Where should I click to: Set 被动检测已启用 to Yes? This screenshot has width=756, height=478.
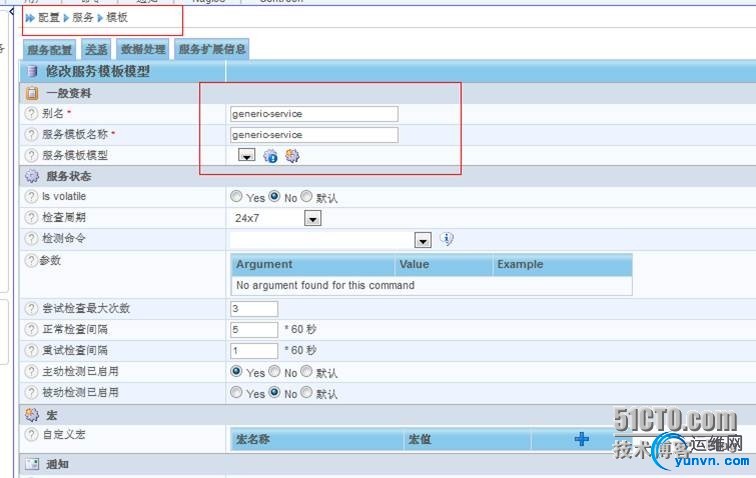(236, 392)
